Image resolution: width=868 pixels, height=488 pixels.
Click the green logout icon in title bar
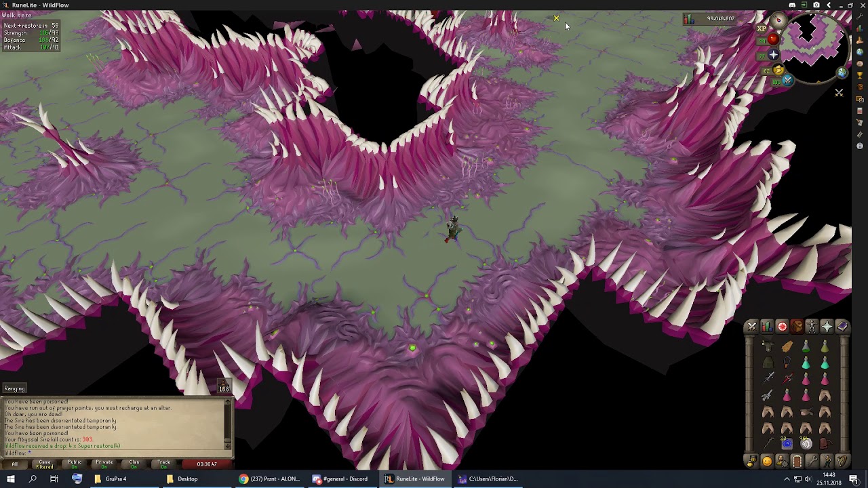(804, 5)
